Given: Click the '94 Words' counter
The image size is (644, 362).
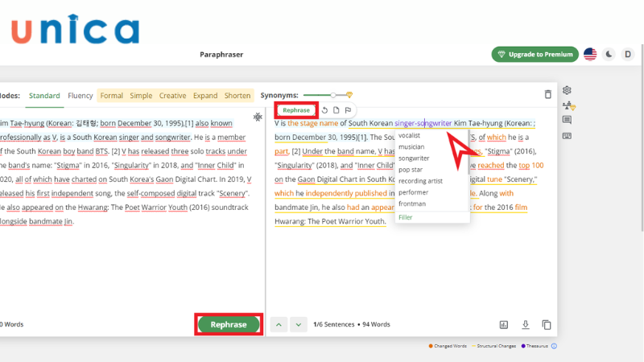Looking at the screenshot, I should (376, 324).
